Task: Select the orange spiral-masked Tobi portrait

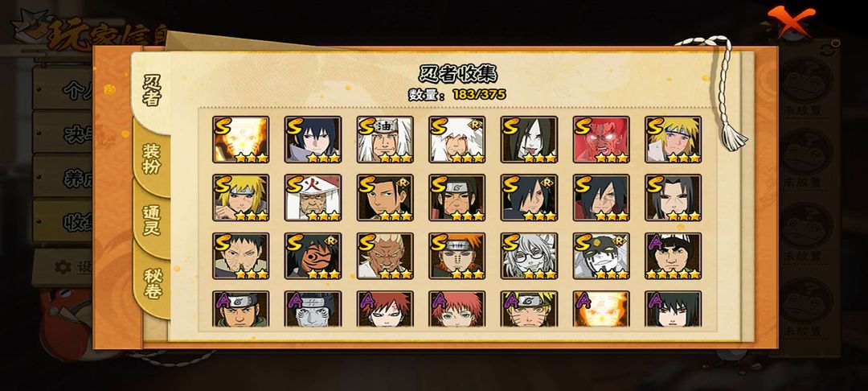Action: [x=313, y=256]
